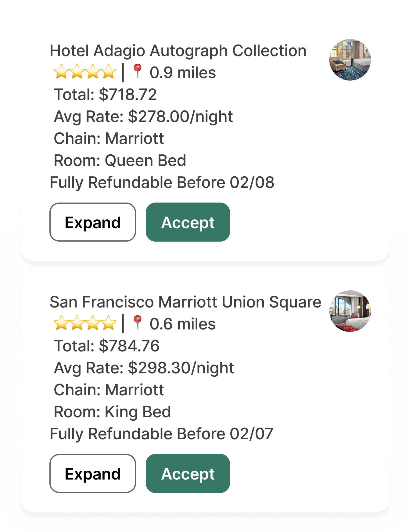
Task: Click the $298.30/night average rate
Action: tap(181, 368)
